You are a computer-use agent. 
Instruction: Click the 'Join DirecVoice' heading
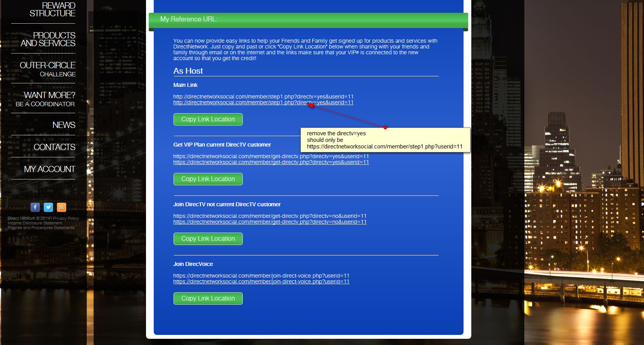pos(193,264)
